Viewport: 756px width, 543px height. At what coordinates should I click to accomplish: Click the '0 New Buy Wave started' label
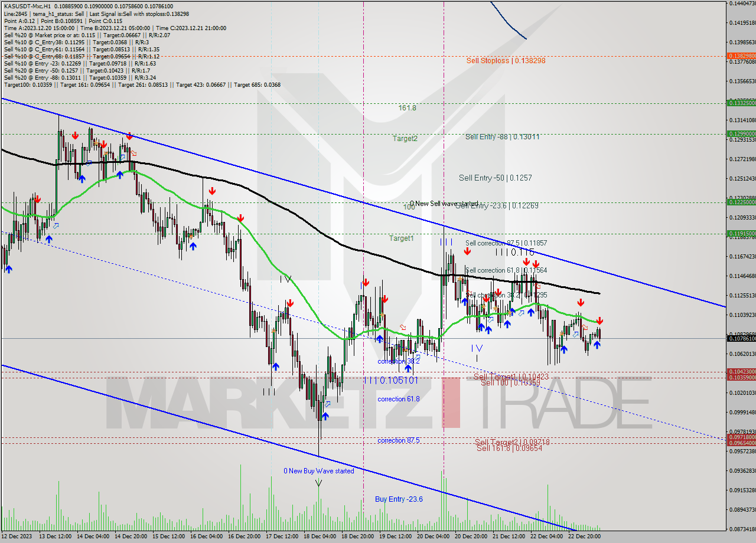coord(319,471)
